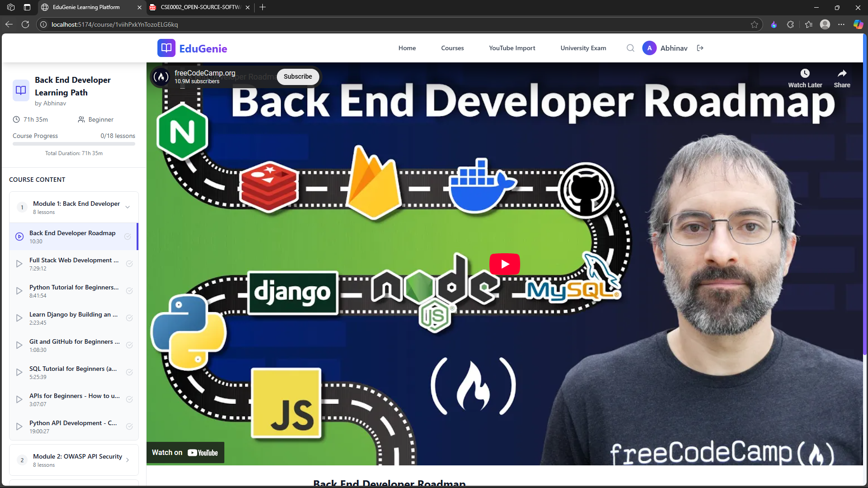Open browser favorites list icon
Screen dimensions: 868x488
pyautogui.click(x=809, y=24)
